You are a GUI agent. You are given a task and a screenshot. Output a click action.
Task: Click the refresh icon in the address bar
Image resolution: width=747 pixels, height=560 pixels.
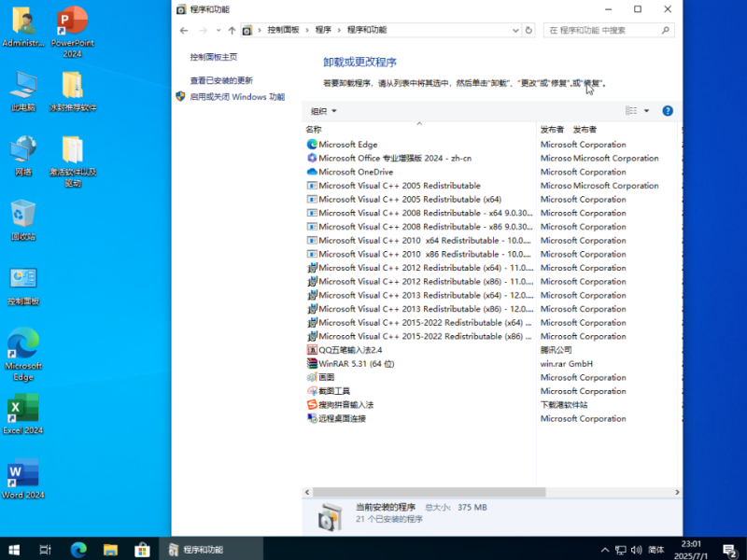530,31
